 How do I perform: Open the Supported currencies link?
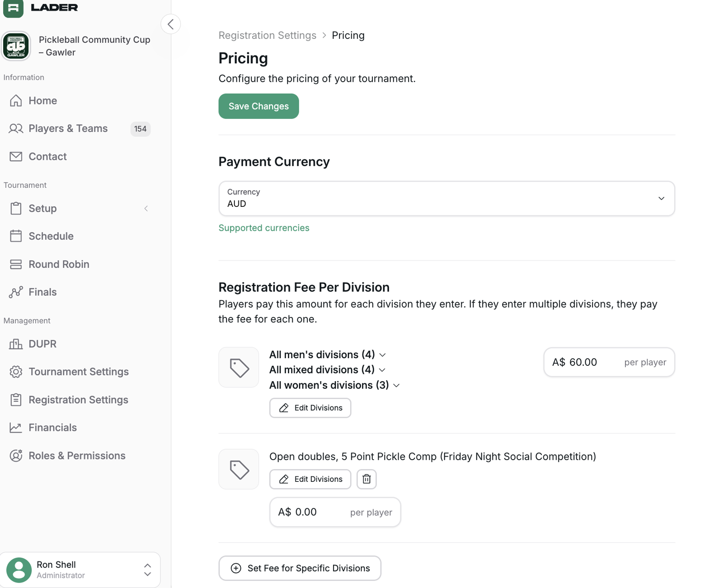(264, 228)
